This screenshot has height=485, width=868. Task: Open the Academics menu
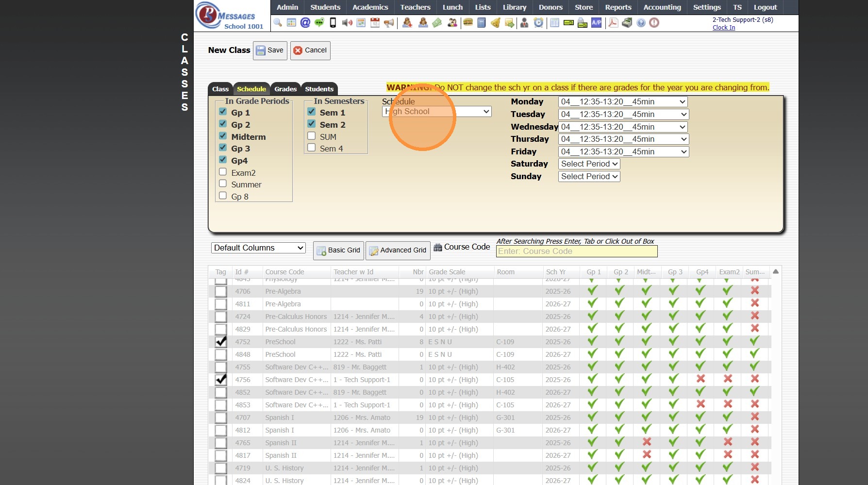pyautogui.click(x=370, y=7)
